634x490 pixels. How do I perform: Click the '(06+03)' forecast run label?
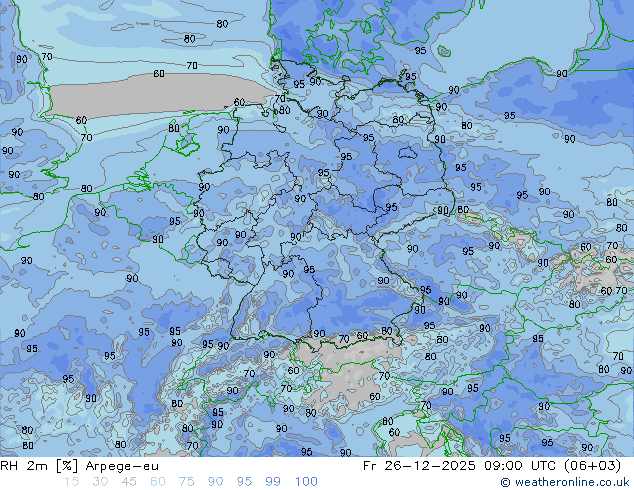tap(592, 466)
